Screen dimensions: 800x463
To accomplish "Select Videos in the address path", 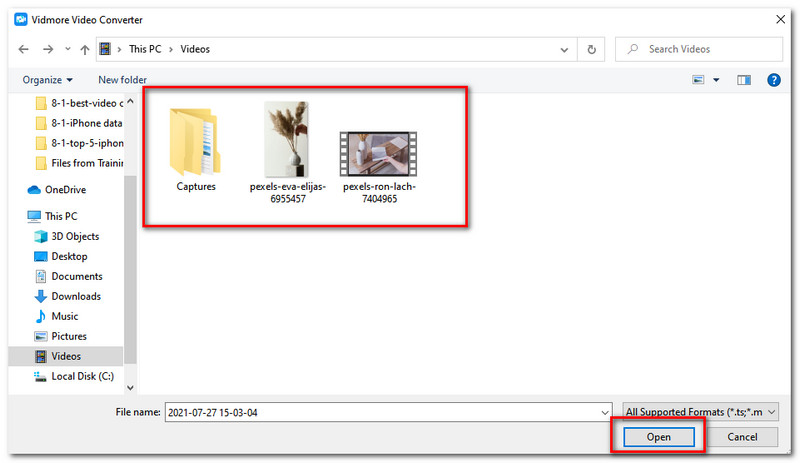I will [x=195, y=49].
